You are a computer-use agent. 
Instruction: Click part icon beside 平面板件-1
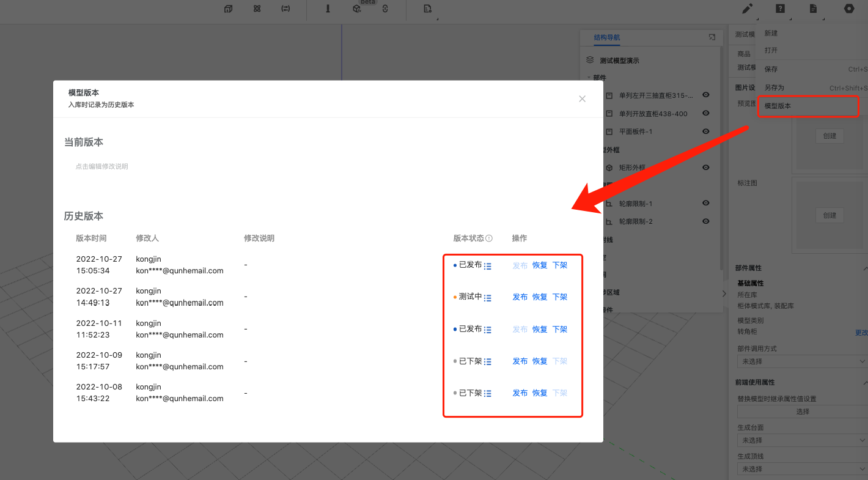click(609, 131)
